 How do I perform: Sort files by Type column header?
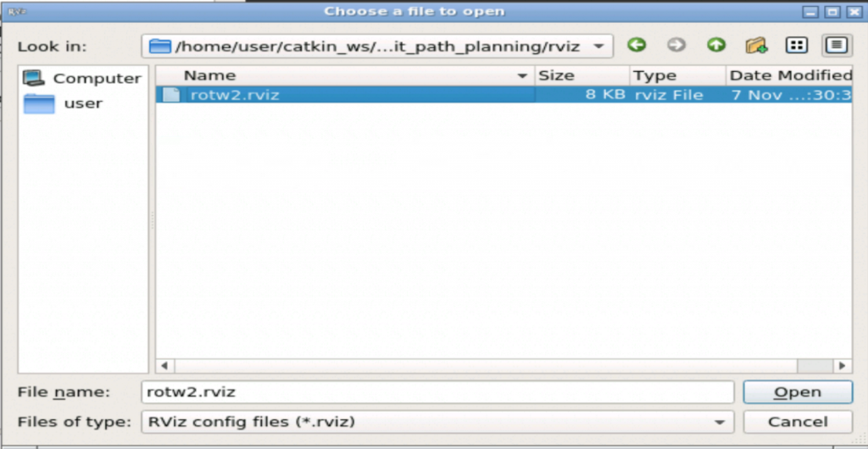tap(676, 75)
